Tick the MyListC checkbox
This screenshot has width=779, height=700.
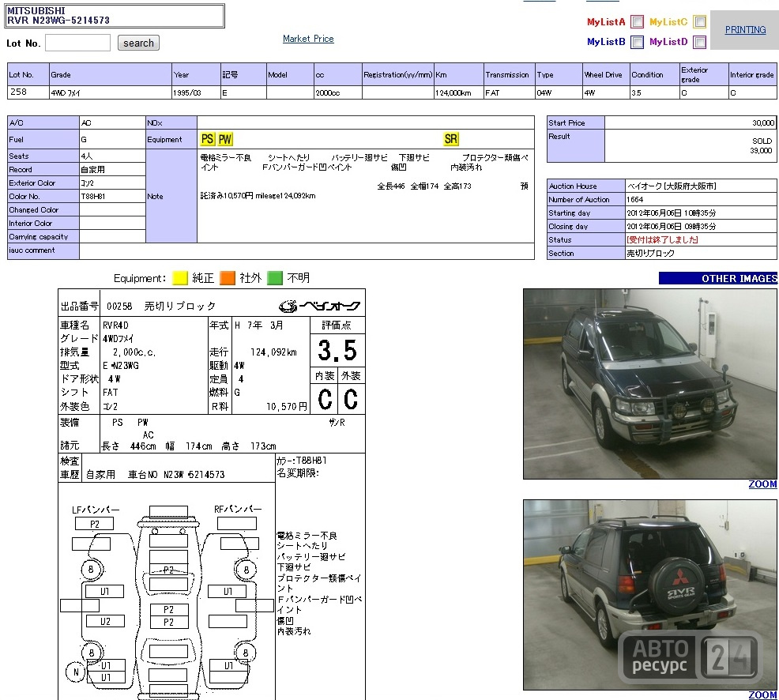(699, 22)
